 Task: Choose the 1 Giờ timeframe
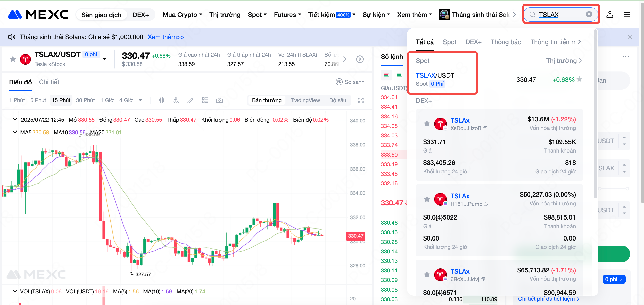pyautogui.click(x=107, y=100)
